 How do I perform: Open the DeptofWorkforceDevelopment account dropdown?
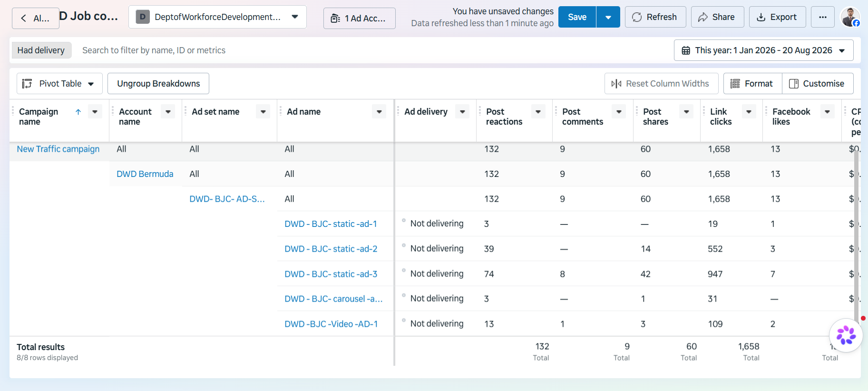click(x=217, y=17)
